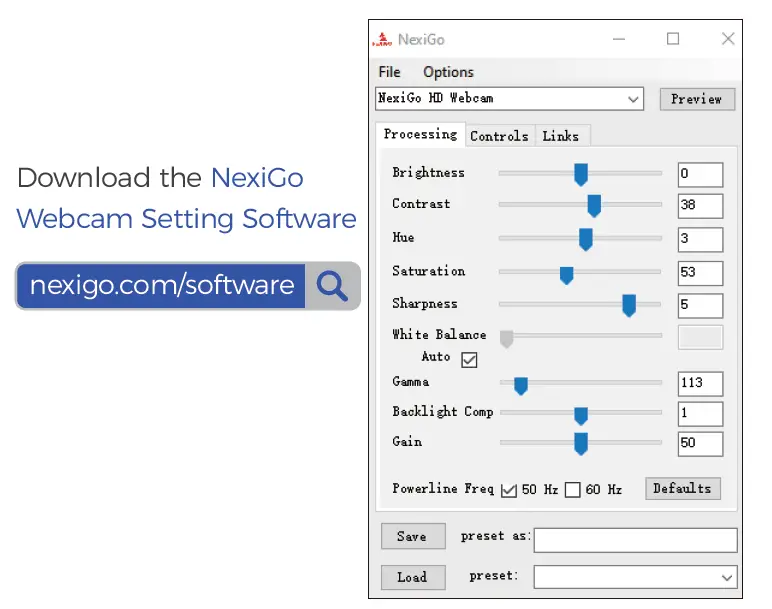Image resolution: width=772 pixels, height=609 pixels.
Task: Click the NexiGo logo in title bar
Action: (x=383, y=39)
